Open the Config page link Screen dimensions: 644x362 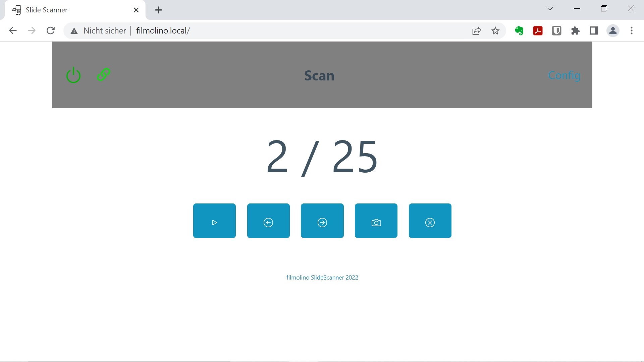(x=564, y=75)
